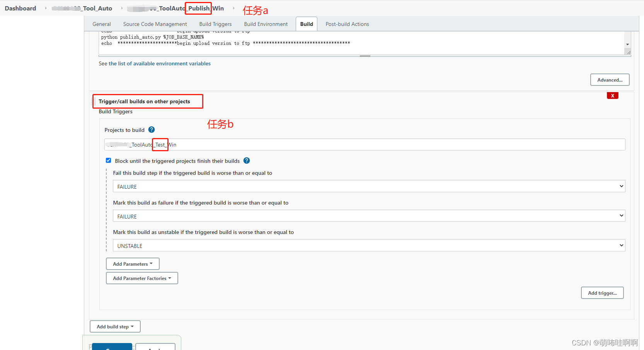This screenshot has height=350, width=644.
Task: Open the Build Environment tab
Action: (266, 24)
